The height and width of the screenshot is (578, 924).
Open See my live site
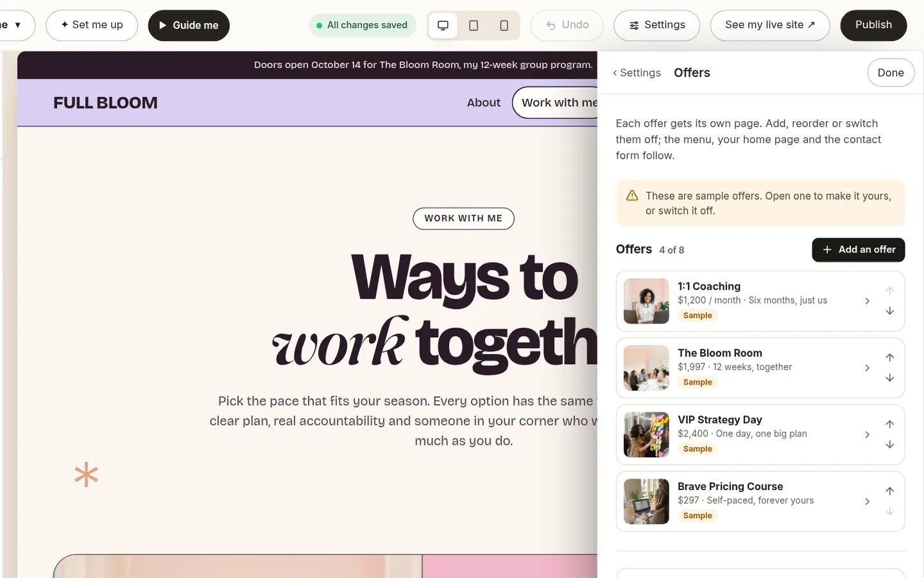point(770,25)
